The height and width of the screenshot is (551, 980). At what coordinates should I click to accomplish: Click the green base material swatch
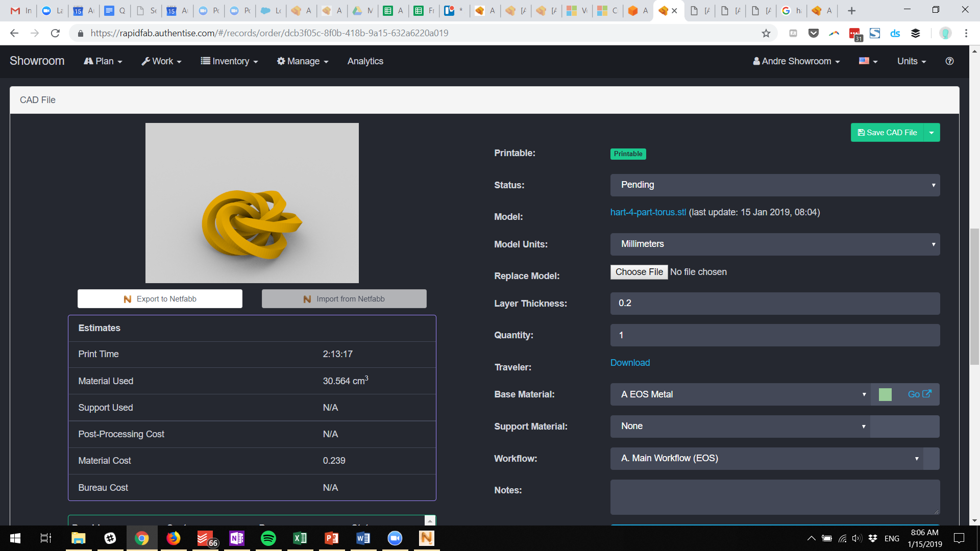click(885, 394)
